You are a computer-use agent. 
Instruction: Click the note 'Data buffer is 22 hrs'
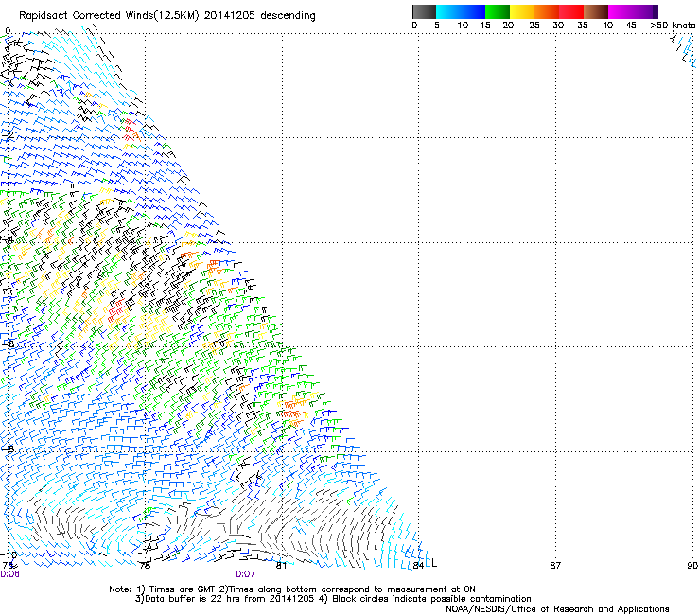tap(193, 599)
